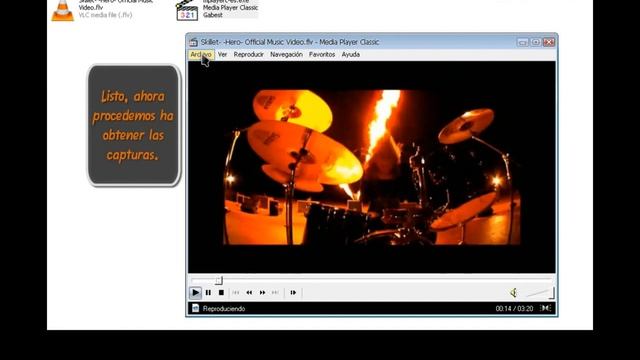Click the frame step button
This screenshot has height=360, width=640.
pyautogui.click(x=293, y=293)
